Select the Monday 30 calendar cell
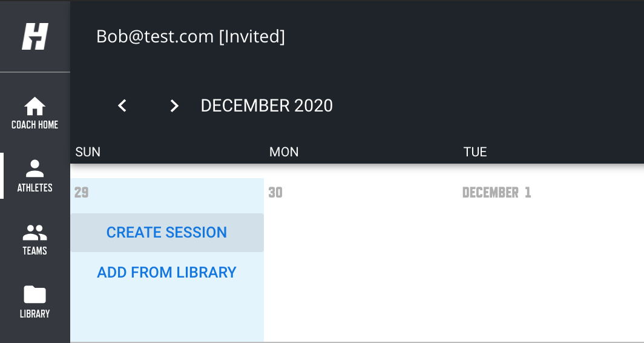644x343 pixels. click(x=361, y=260)
